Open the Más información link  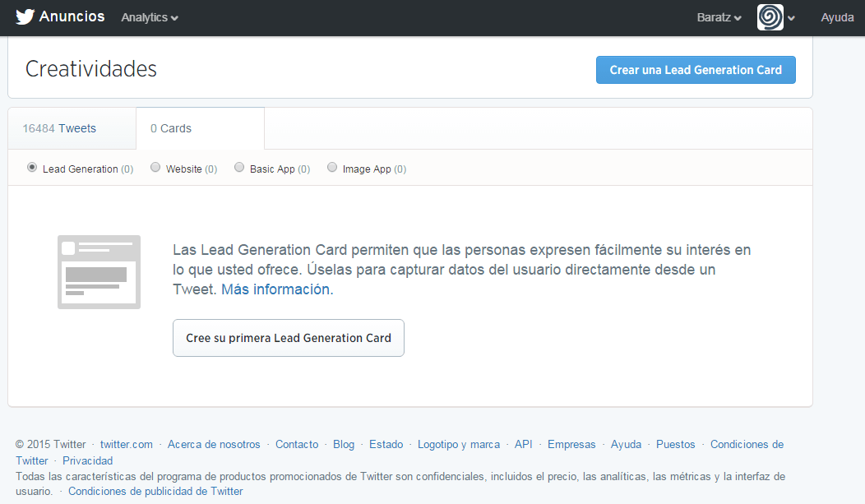(277, 289)
